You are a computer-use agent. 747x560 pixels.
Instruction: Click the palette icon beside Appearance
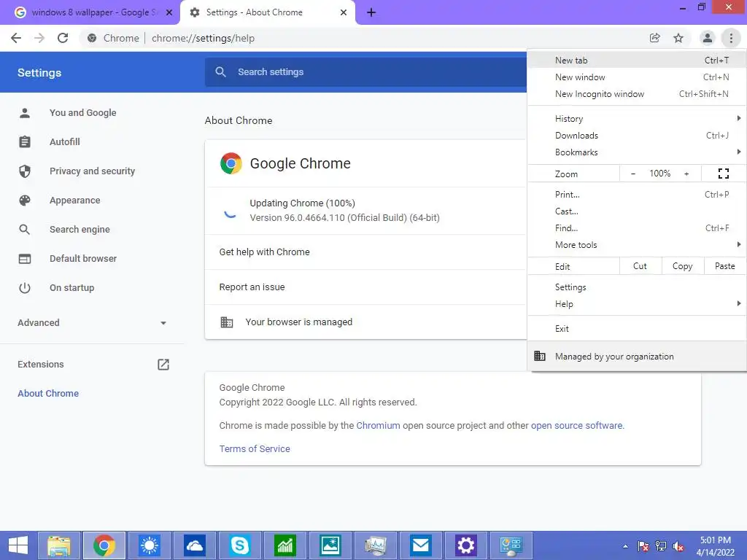pos(25,201)
